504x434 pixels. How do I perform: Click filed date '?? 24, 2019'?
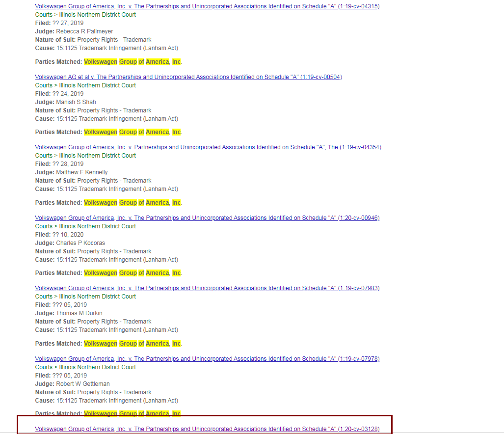click(x=68, y=94)
